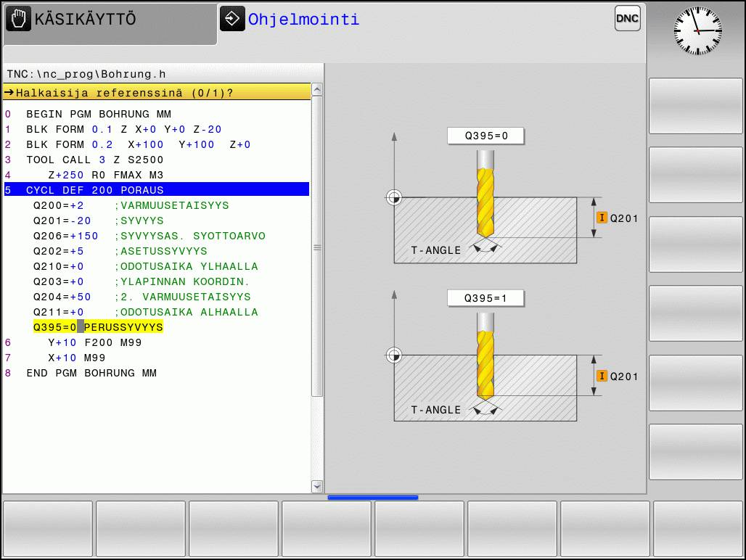This screenshot has height=560, width=746.
Task: Click the blue soft-key row indicator bar
Action: point(373,497)
